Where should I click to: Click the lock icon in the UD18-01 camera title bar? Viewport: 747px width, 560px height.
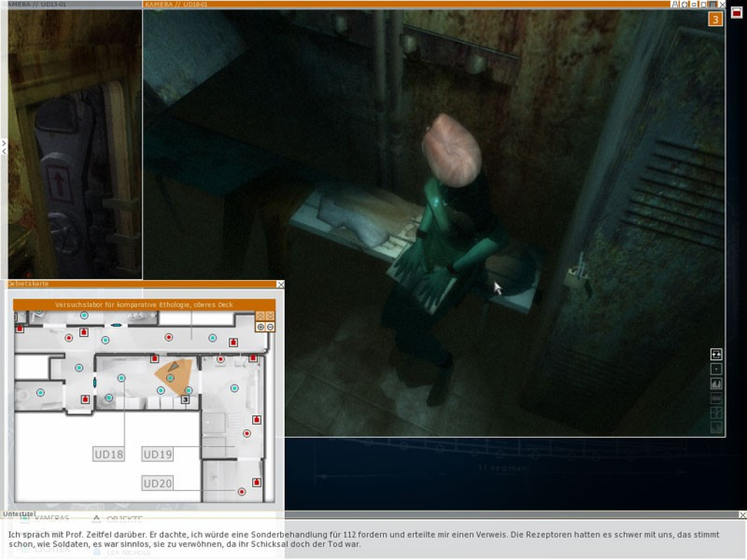click(x=675, y=4)
